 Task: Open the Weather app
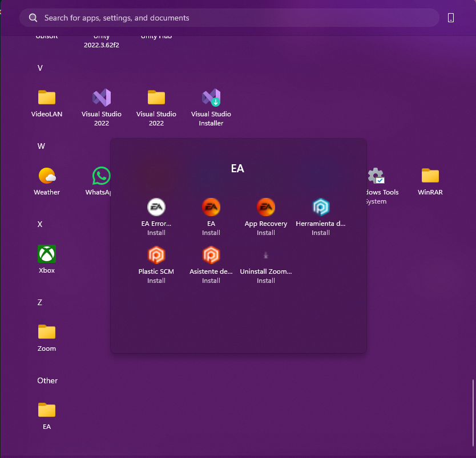click(x=46, y=179)
